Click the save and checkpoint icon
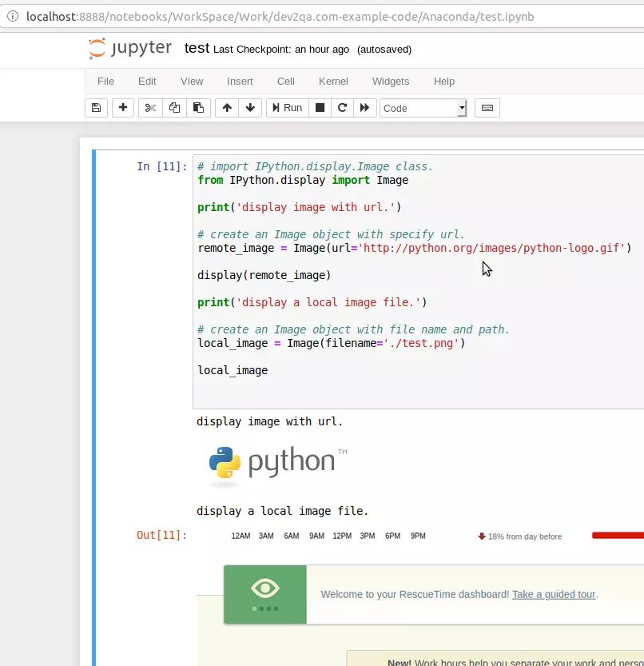This screenshot has width=644, height=666. coord(97,108)
